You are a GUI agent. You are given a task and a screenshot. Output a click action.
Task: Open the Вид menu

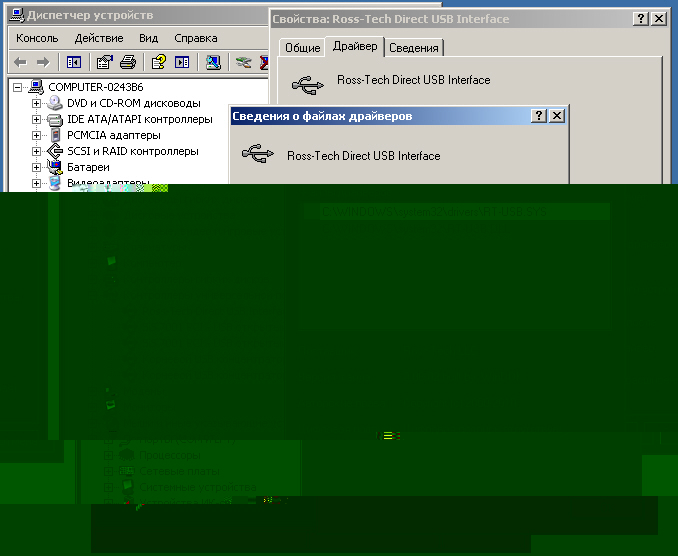pyautogui.click(x=149, y=38)
